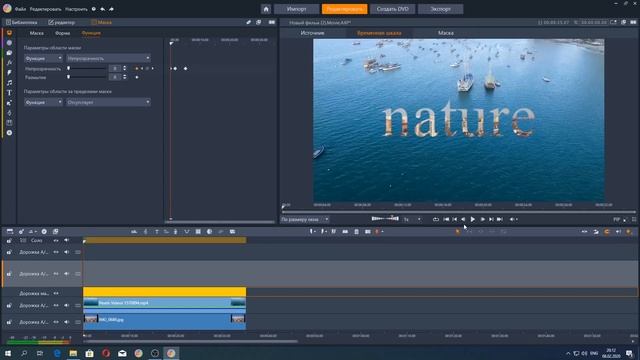The width and height of the screenshot is (640, 360).
Task: Jump to end of preview
Action: click(x=500, y=220)
